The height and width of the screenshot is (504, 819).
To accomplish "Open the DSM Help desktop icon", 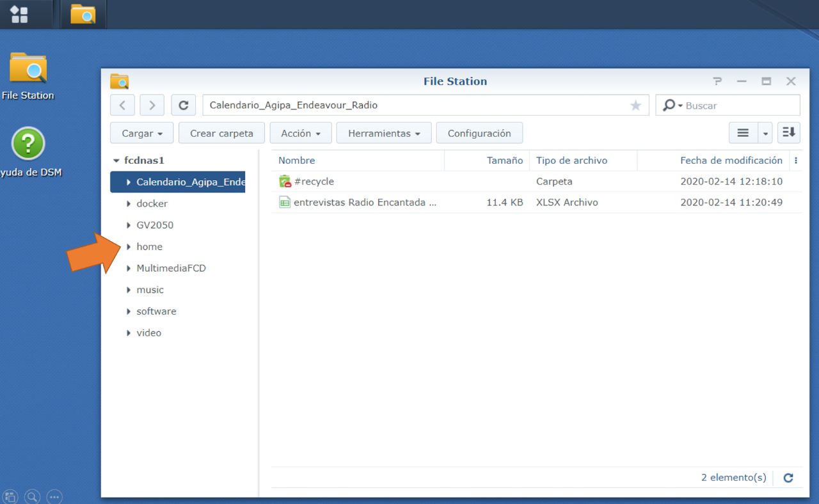I will tap(28, 143).
